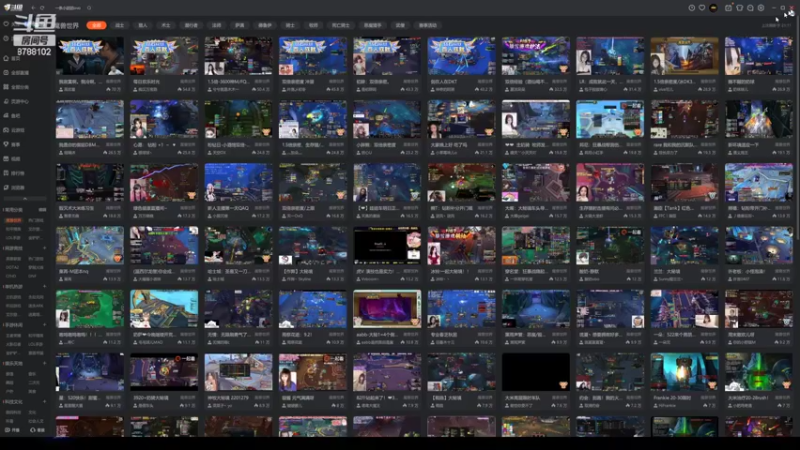
Task: Filter streams by the 恶魔猎手 tab
Action: tap(372, 25)
